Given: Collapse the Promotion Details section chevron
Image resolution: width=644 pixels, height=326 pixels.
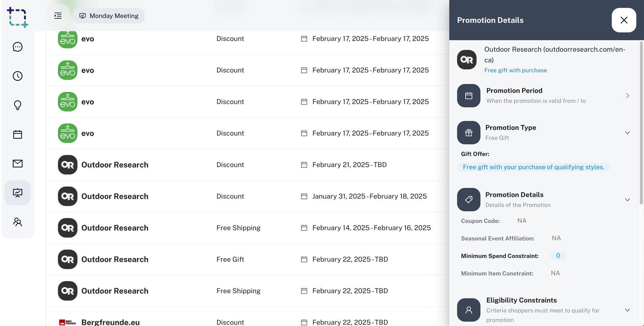Looking at the screenshot, I should [x=627, y=200].
